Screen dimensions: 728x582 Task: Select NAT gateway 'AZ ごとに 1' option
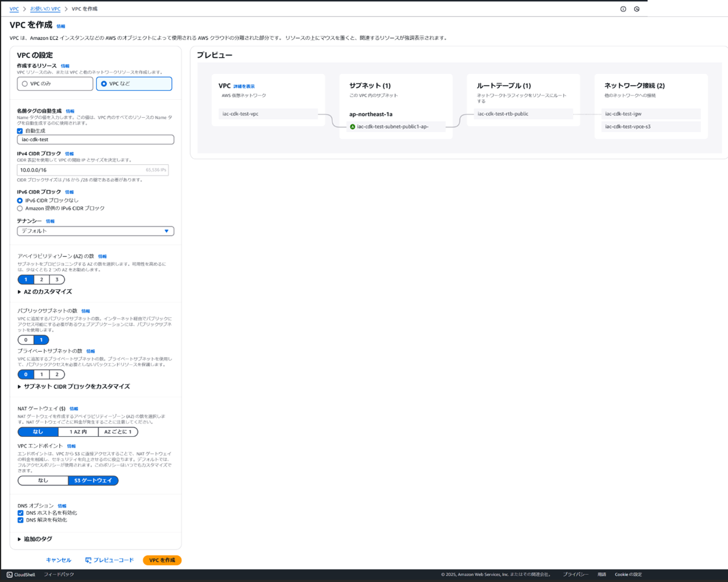pos(118,432)
